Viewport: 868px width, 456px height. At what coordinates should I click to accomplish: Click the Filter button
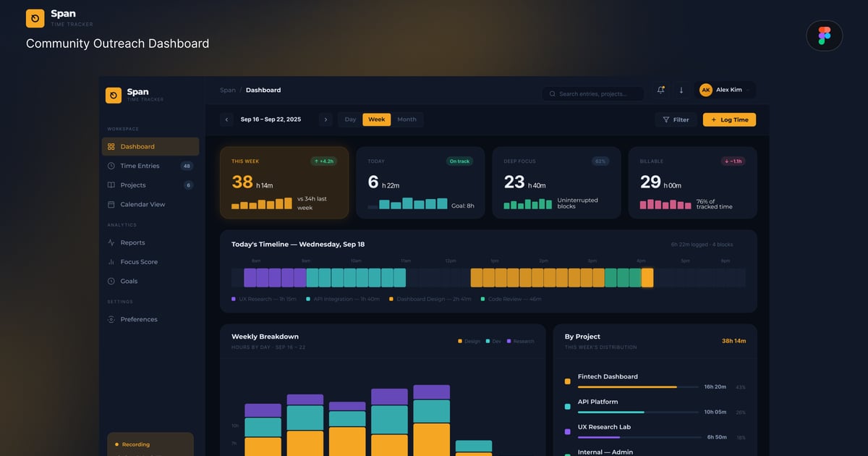[x=676, y=119]
